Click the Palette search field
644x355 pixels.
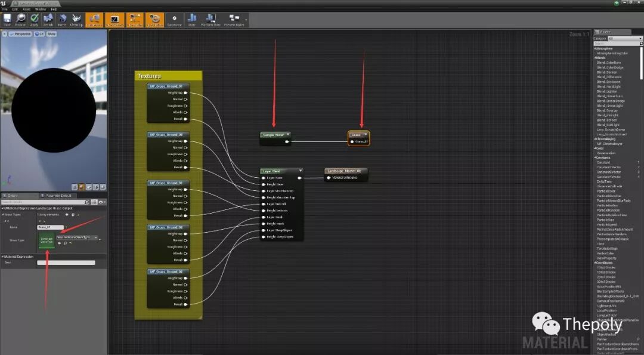tap(618, 43)
